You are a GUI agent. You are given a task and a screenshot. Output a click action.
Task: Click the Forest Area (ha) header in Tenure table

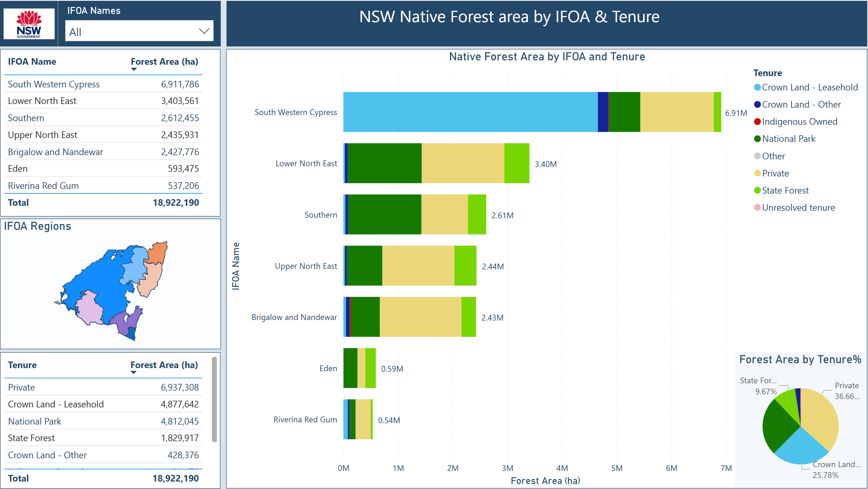(164, 365)
